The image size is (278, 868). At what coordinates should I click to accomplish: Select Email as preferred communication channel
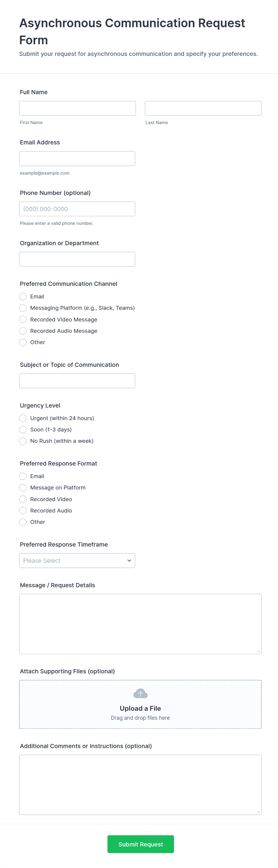point(23,297)
